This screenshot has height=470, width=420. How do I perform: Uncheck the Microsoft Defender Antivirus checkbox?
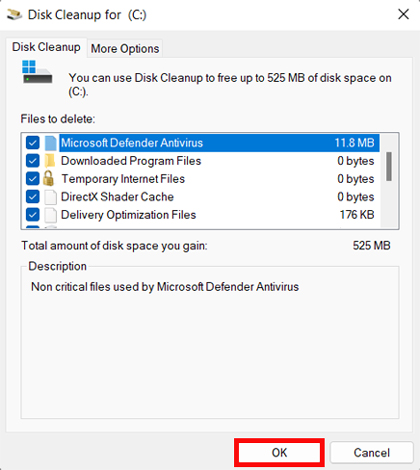[x=33, y=143]
